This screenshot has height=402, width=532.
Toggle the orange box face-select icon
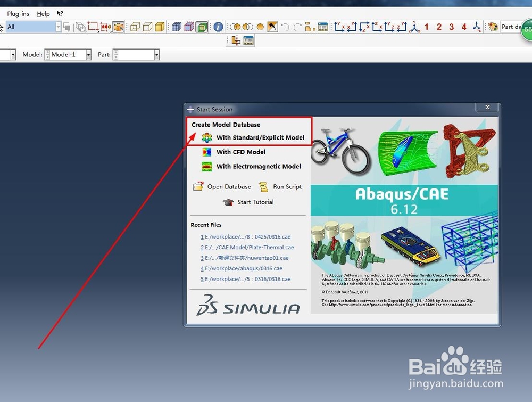(x=119, y=27)
